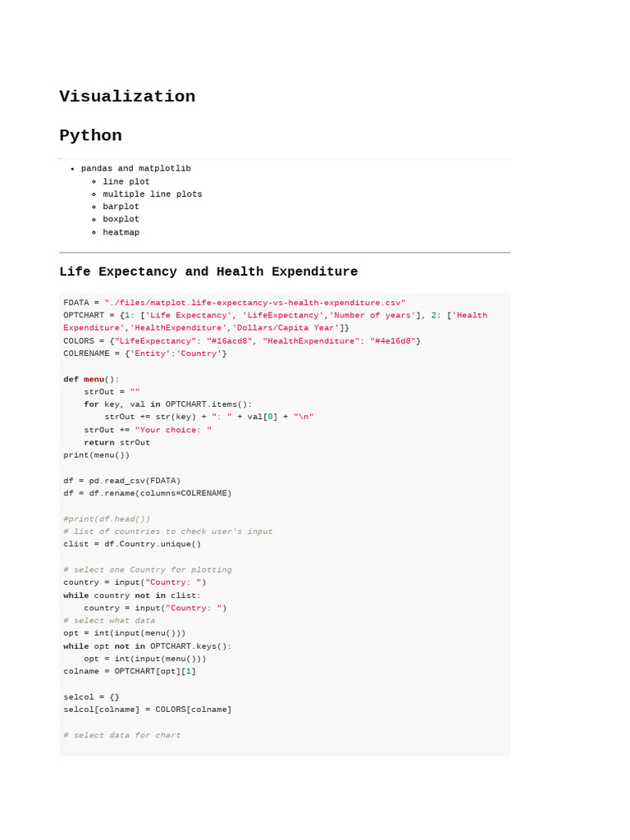This screenshot has height=840, width=630.
Task: Click the COLRENAME assignment line
Action: (x=145, y=354)
